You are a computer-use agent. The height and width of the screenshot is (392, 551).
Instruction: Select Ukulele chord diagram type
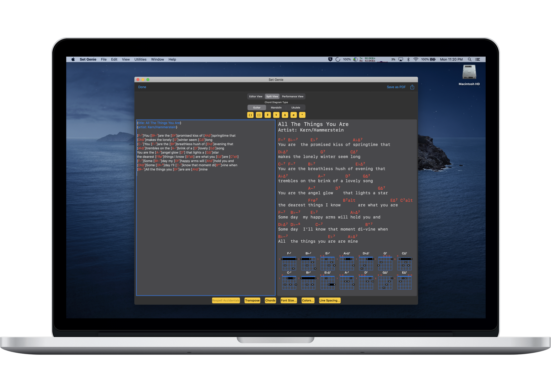point(296,107)
